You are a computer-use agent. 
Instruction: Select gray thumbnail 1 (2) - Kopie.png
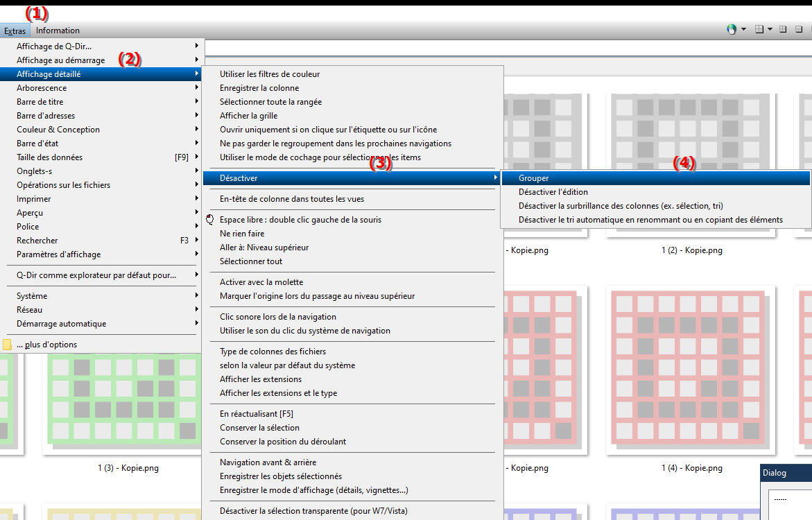pyautogui.click(x=690, y=132)
